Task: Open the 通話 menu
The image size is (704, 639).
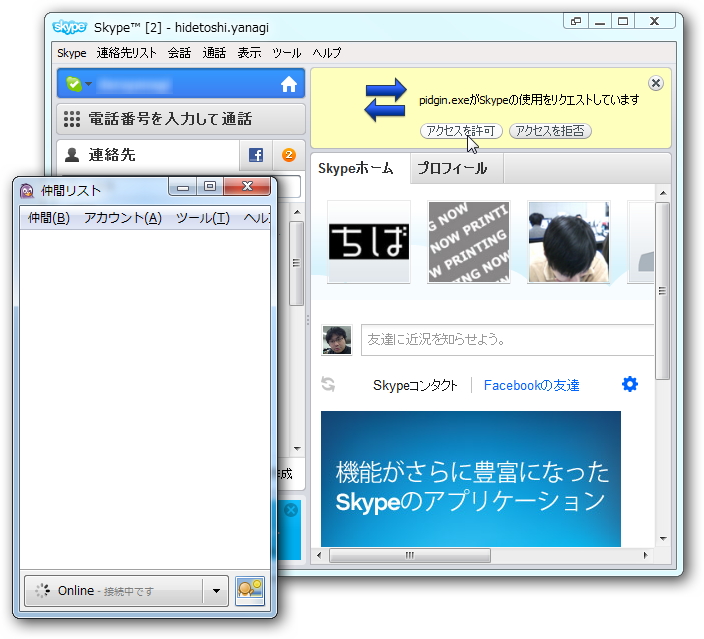Action: (214, 53)
